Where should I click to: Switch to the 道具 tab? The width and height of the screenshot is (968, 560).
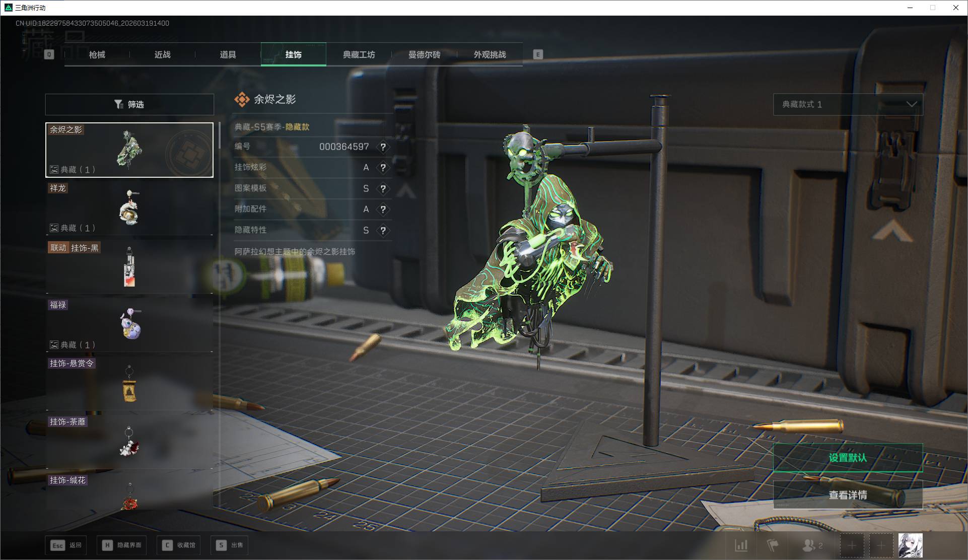click(x=228, y=54)
